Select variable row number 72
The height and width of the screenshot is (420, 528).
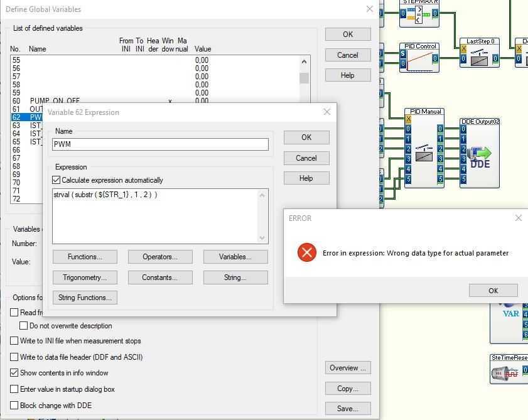[27, 199]
